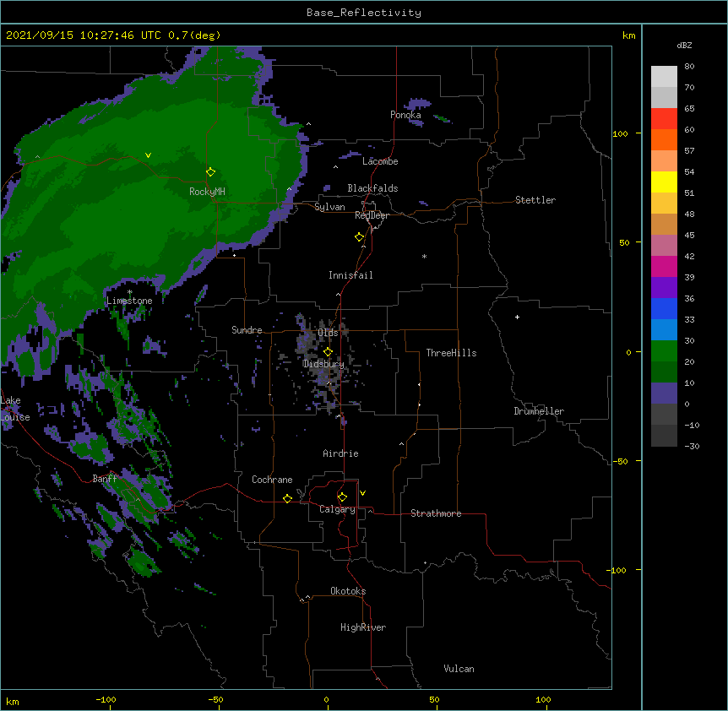Click the Sylvan label
This screenshot has height=711, width=728.
[329, 207]
